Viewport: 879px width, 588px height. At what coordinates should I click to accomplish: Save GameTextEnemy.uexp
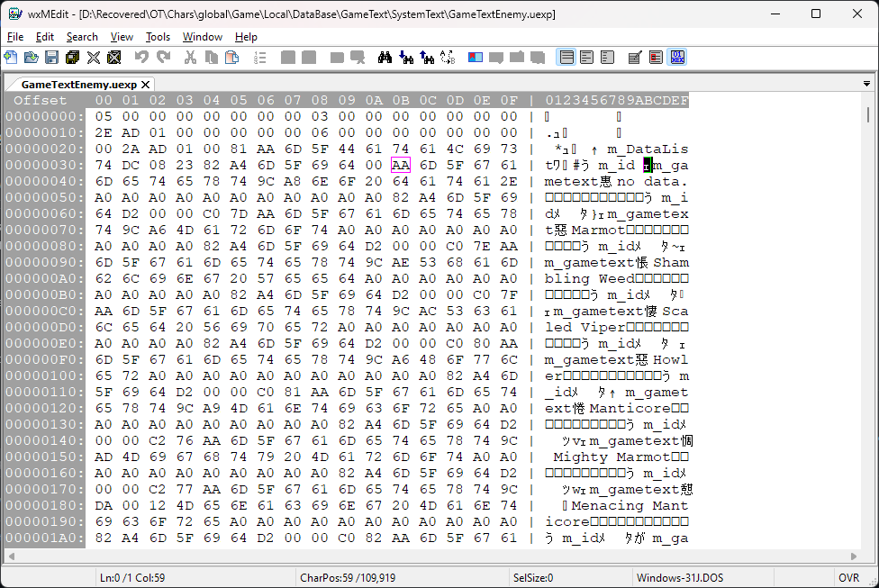click(x=50, y=57)
